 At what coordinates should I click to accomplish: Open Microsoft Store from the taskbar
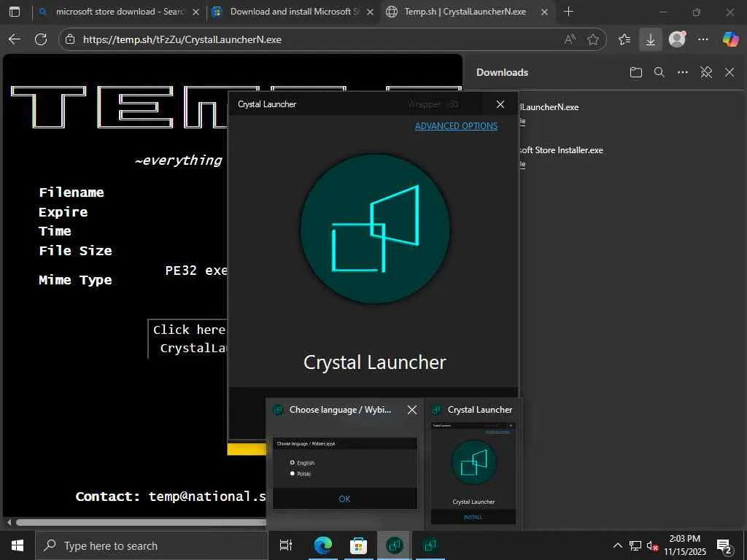tap(358, 545)
